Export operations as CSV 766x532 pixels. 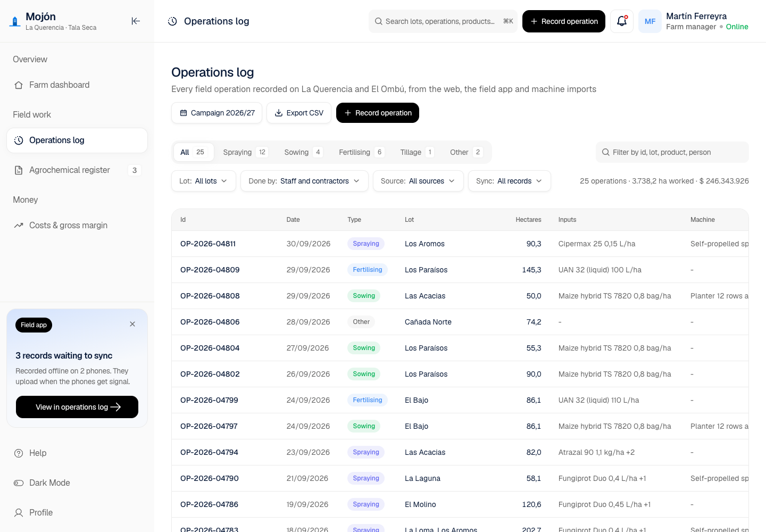[299, 113]
